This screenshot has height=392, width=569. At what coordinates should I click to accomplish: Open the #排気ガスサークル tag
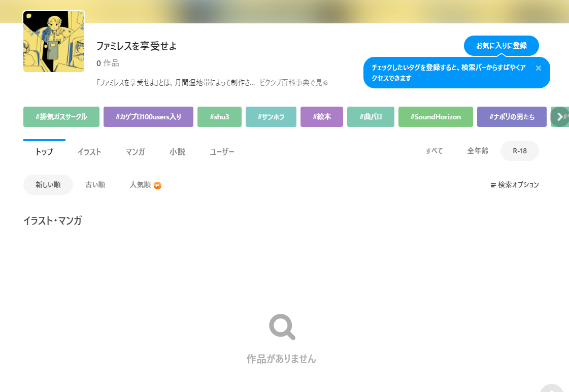(61, 117)
